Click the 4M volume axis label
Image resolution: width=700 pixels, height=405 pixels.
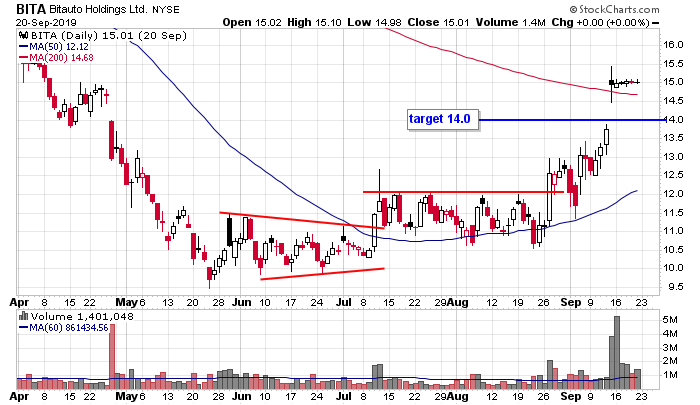[x=670, y=334]
